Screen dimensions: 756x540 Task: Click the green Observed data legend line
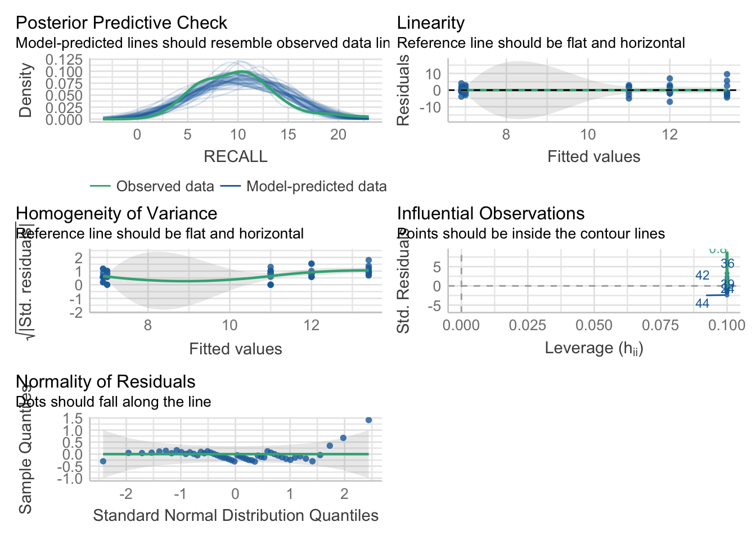pos(100,187)
